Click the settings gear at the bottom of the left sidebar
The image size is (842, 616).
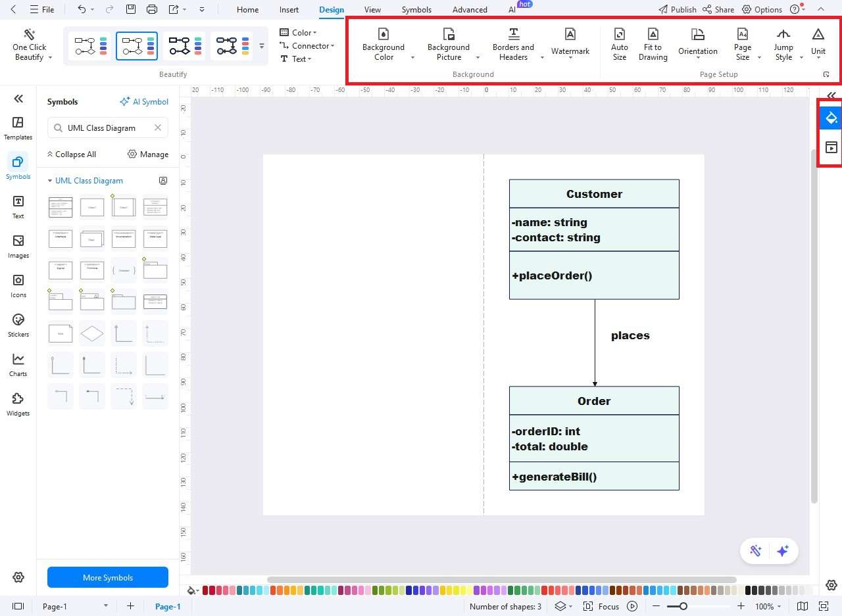click(18, 577)
